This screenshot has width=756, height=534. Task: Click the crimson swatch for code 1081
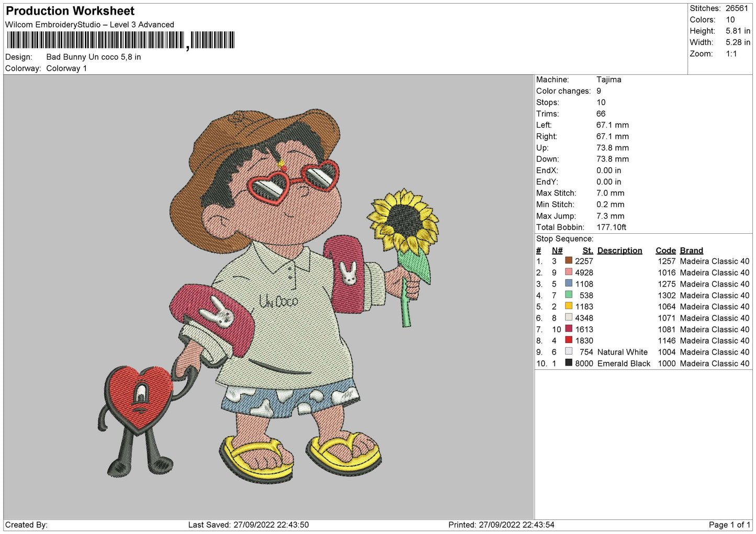click(x=569, y=329)
